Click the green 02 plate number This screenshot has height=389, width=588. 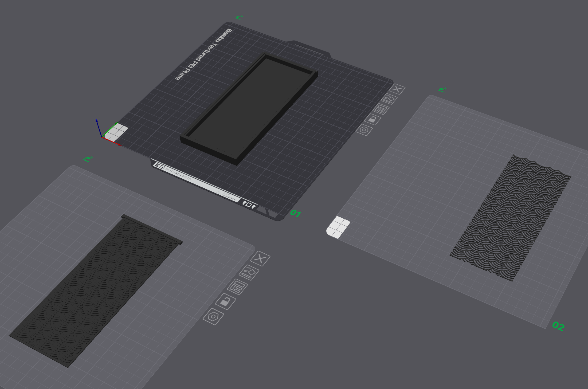(x=558, y=326)
